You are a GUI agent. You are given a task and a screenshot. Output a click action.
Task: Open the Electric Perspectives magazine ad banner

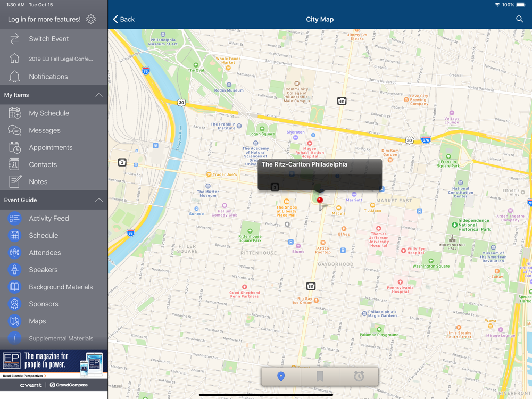54,364
